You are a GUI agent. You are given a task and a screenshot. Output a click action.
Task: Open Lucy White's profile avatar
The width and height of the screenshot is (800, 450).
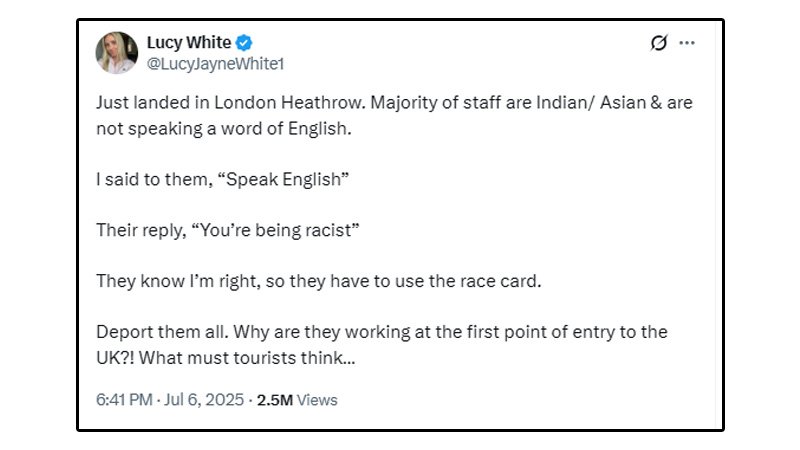117,53
